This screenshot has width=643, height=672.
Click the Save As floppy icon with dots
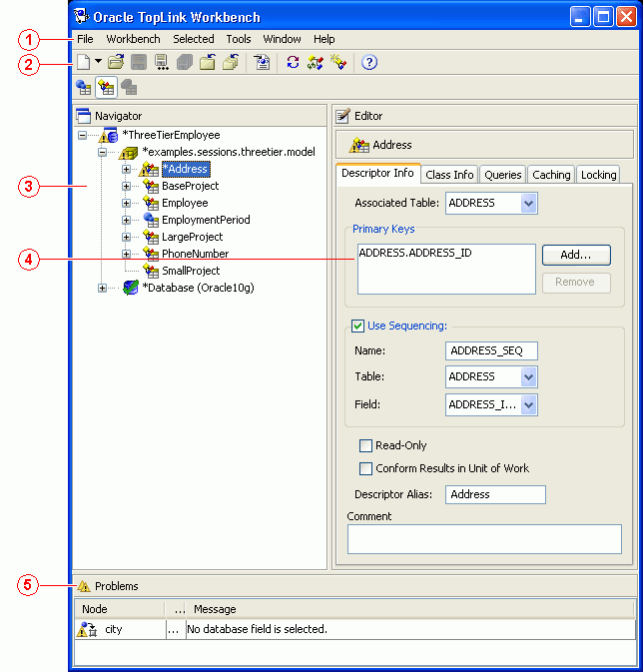[x=162, y=63]
